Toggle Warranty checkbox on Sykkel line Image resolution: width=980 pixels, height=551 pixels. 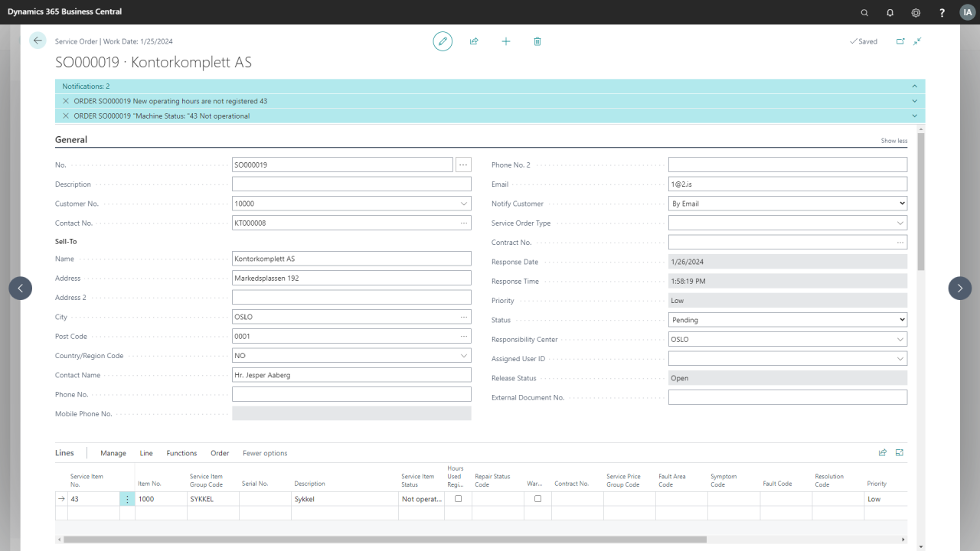pyautogui.click(x=537, y=498)
